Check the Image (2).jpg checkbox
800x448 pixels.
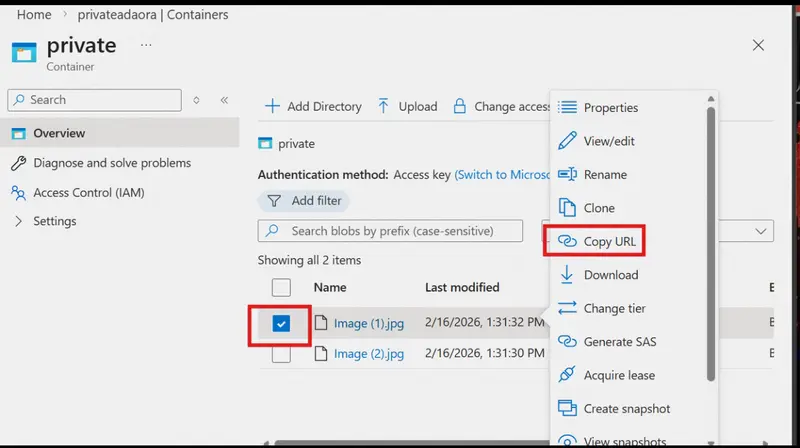(281, 354)
